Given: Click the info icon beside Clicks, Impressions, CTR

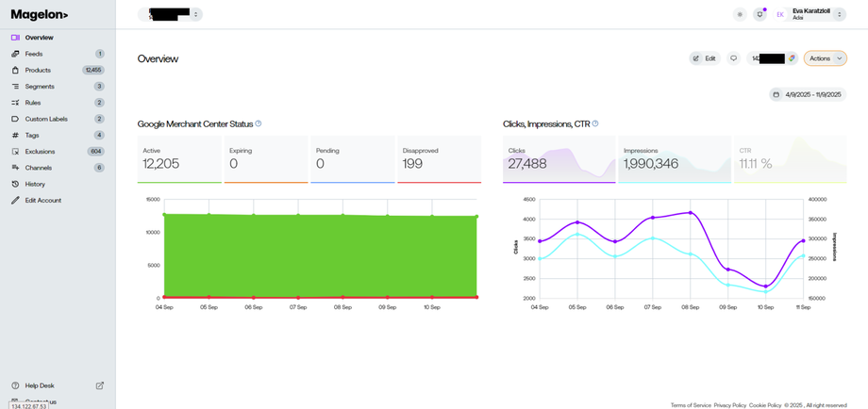Looking at the screenshot, I should [595, 123].
